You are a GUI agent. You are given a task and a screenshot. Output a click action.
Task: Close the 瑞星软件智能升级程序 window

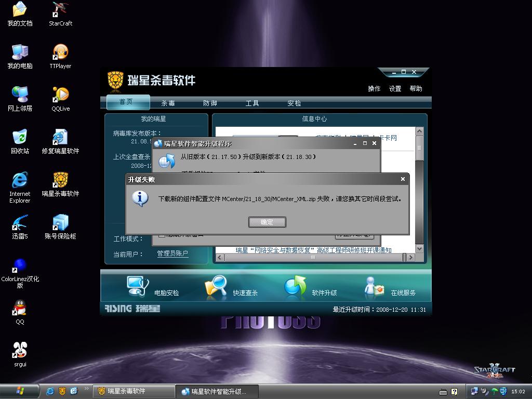[374, 143]
